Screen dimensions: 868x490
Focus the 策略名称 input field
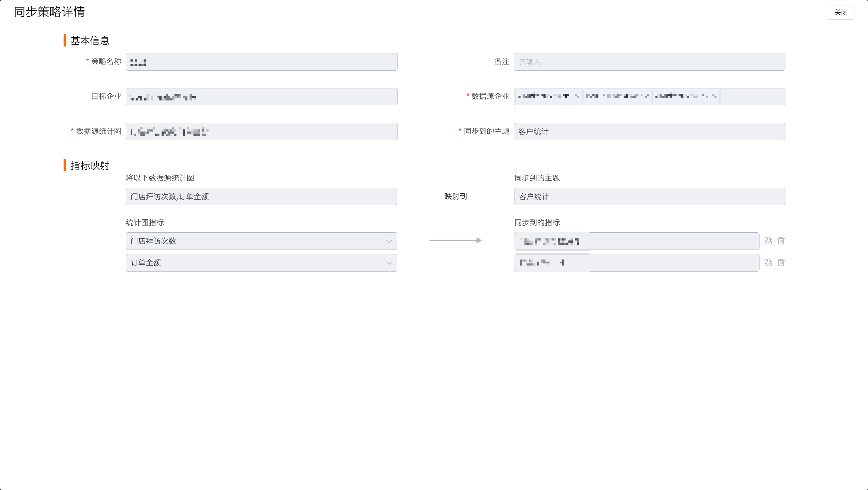(262, 62)
